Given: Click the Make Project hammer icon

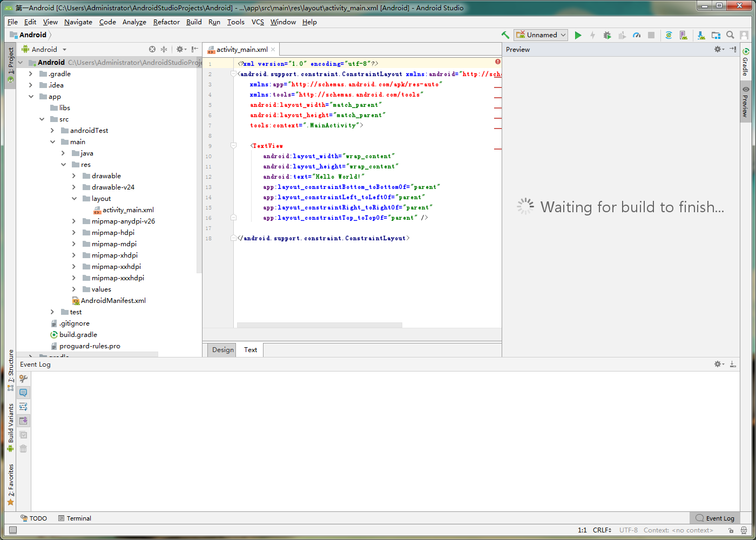Looking at the screenshot, I should [505, 35].
